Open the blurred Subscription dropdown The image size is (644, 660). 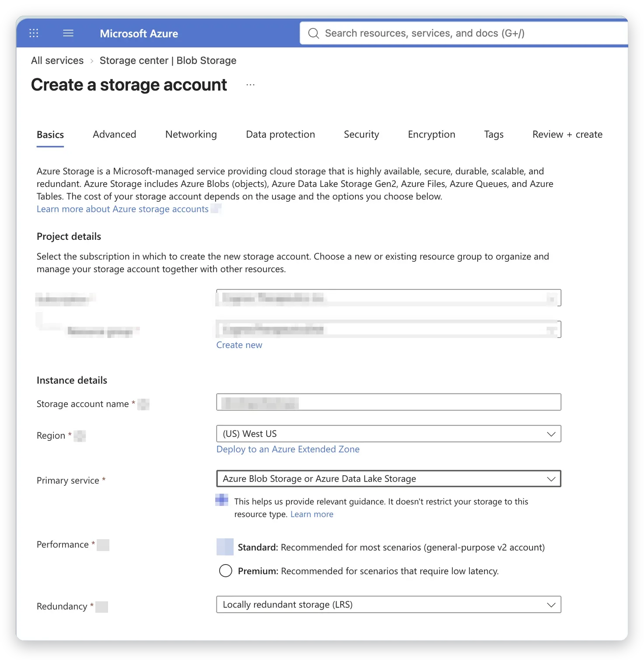[x=388, y=298]
